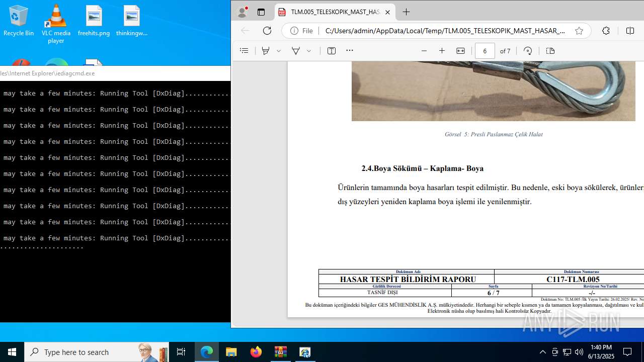The height and width of the screenshot is (362, 644).
Task: Open Microsoft Edge from the taskbar
Action: pyautogui.click(x=207, y=352)
